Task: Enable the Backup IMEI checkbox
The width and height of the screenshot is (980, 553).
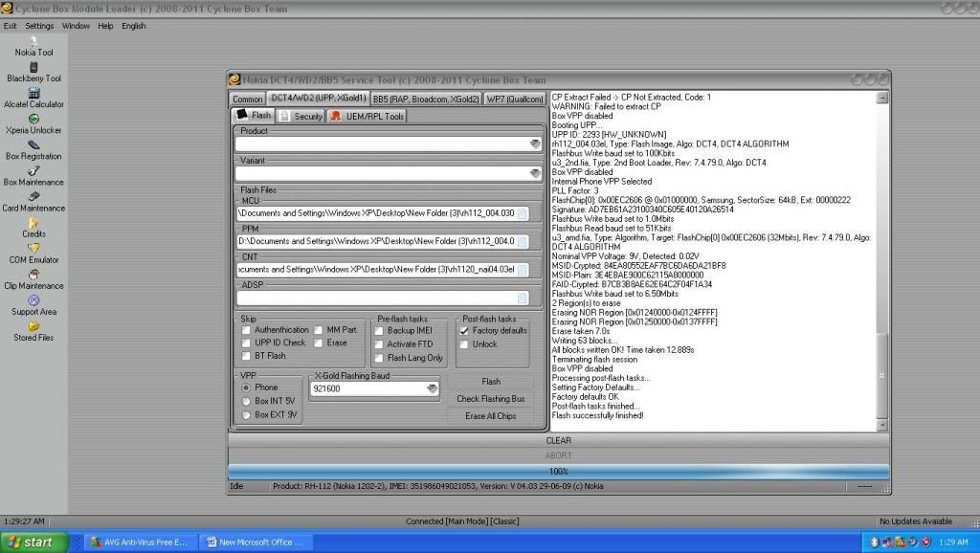Action: 380,330
